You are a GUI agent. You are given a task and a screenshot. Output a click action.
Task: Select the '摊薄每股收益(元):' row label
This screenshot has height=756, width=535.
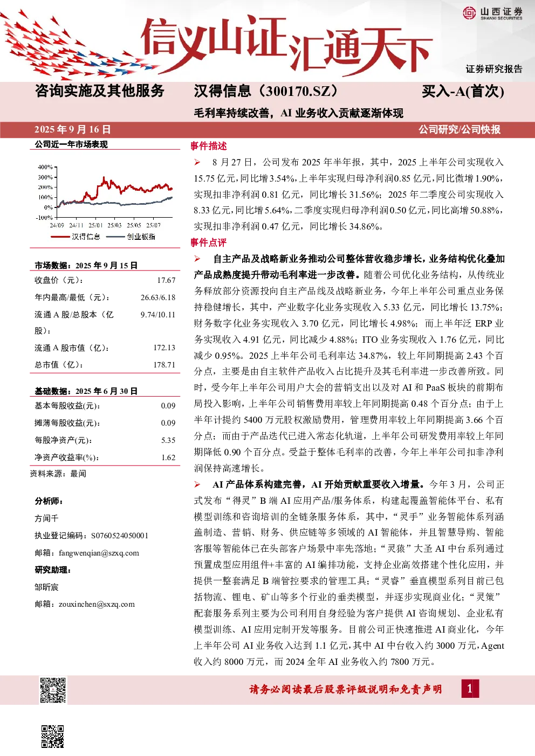point(67,423)
